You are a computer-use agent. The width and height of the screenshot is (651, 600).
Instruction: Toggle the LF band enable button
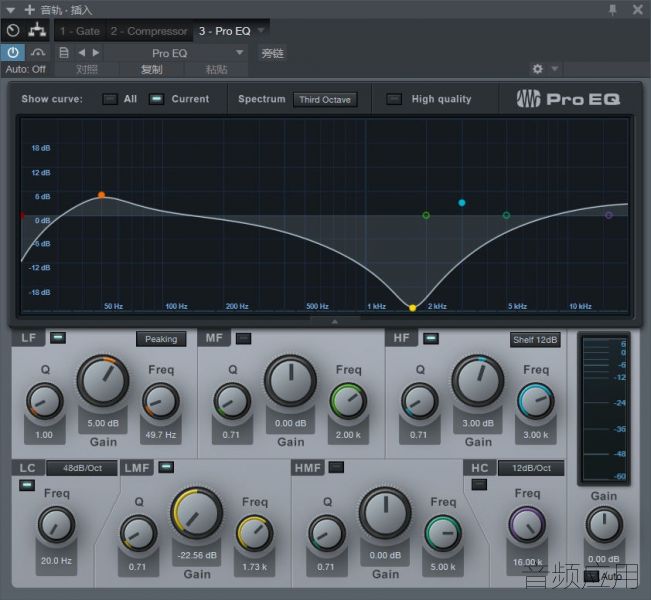(x=58, y=337)
